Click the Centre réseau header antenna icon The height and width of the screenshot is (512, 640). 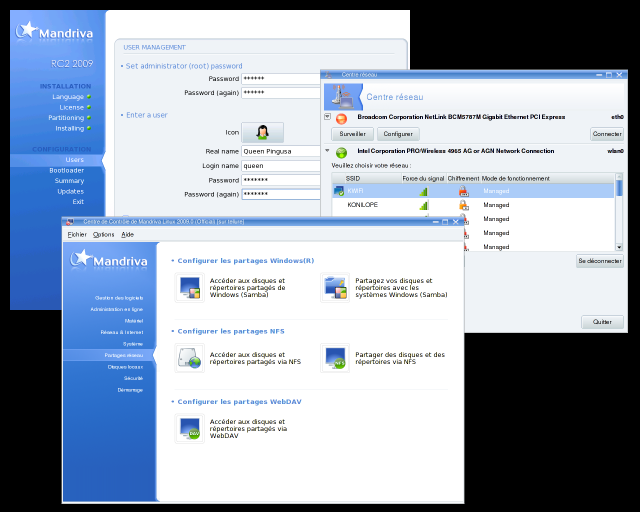342,97
